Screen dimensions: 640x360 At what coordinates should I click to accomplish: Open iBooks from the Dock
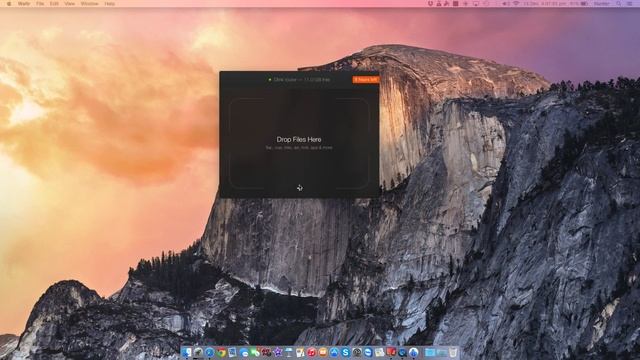[x=323, y=352]
